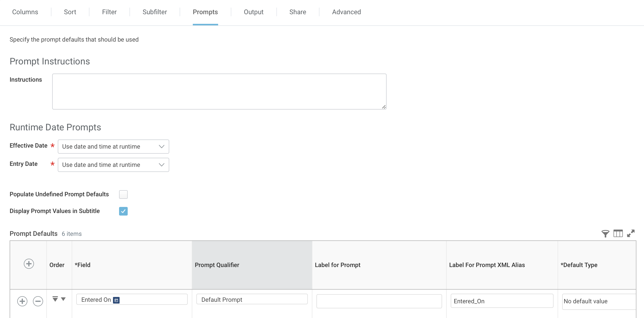This screenshot has width=644, height=318.
Task: Click the Label for Prompt input field
Action: [x=379, y=301]
